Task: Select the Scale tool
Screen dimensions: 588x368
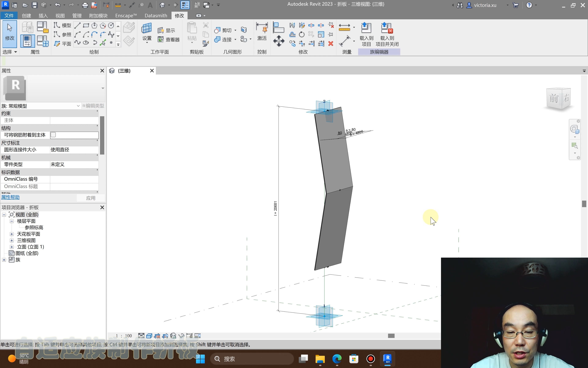Action: 321,34
